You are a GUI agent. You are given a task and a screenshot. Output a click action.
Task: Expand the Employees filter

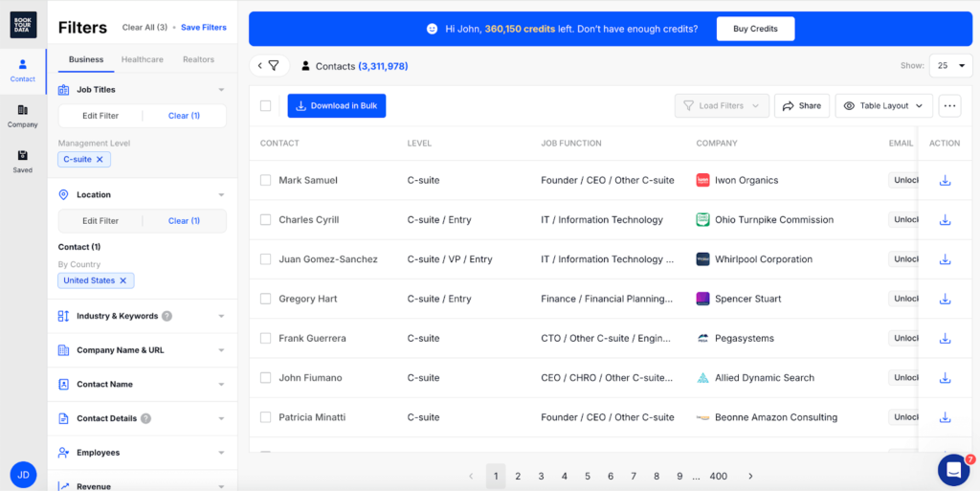[x=221, y=453]
